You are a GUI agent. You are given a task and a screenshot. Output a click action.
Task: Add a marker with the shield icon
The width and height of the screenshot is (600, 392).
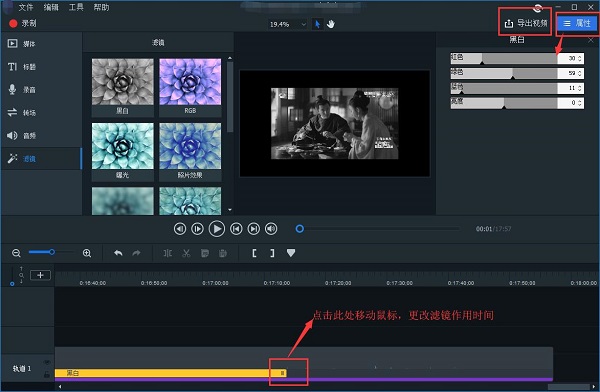click(x=291, y=253)
